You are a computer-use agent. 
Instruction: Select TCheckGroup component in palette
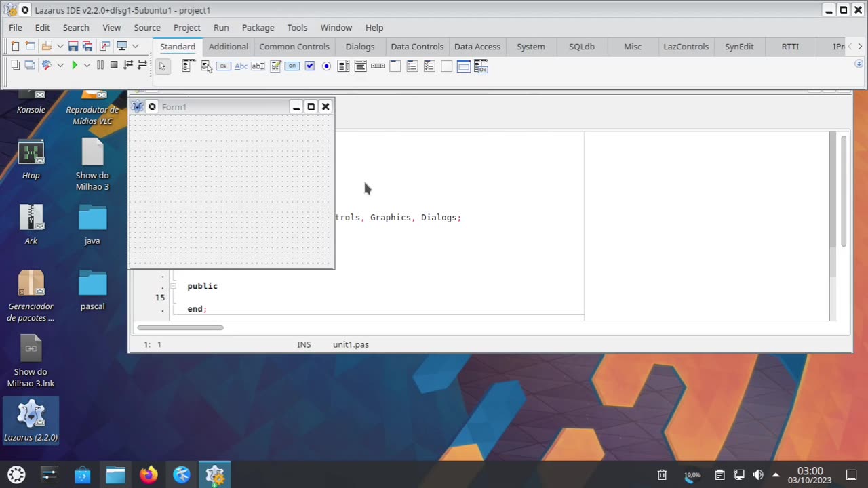coord(429,66)
